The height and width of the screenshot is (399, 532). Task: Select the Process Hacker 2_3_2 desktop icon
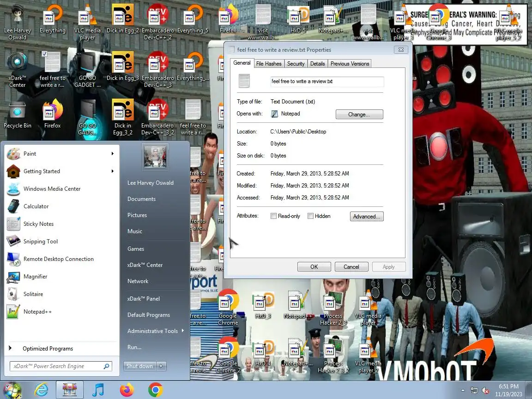[333, 355]
